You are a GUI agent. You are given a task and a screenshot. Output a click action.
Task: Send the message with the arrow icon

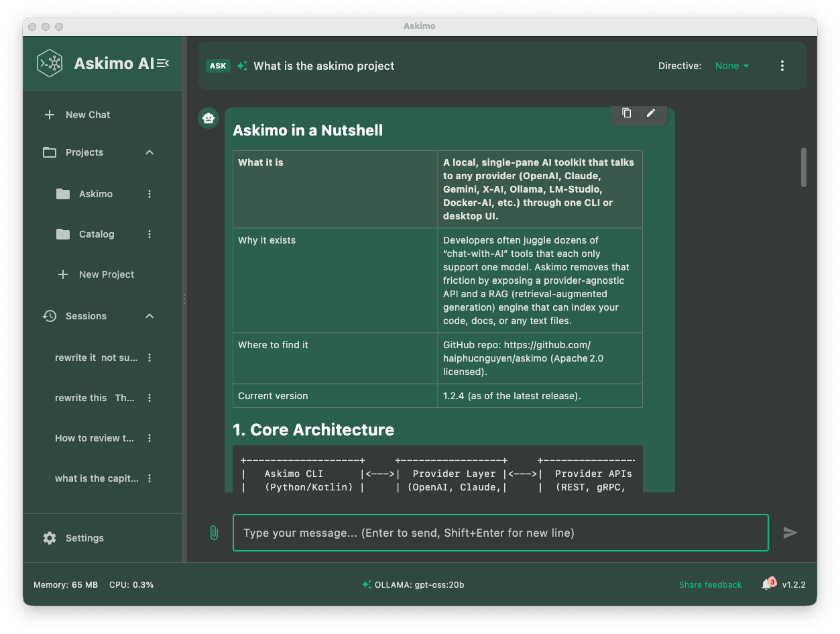790,532
